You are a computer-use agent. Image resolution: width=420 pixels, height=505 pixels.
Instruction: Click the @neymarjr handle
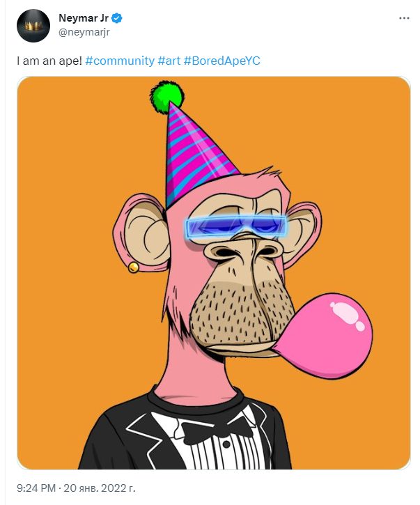coord(84,33)
